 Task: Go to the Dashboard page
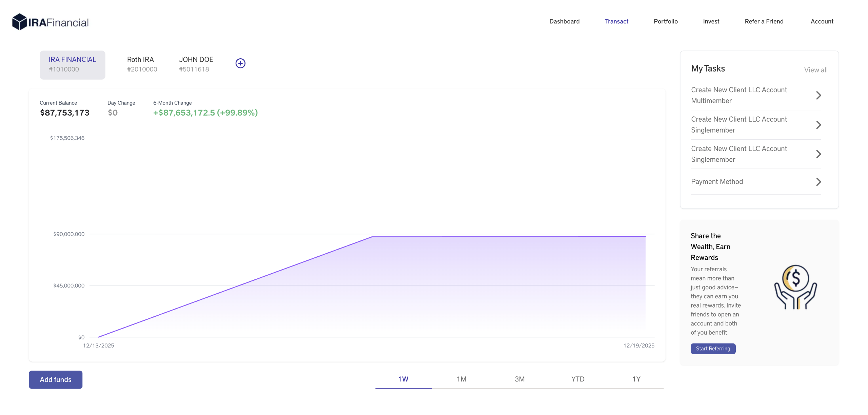[564, 21]
